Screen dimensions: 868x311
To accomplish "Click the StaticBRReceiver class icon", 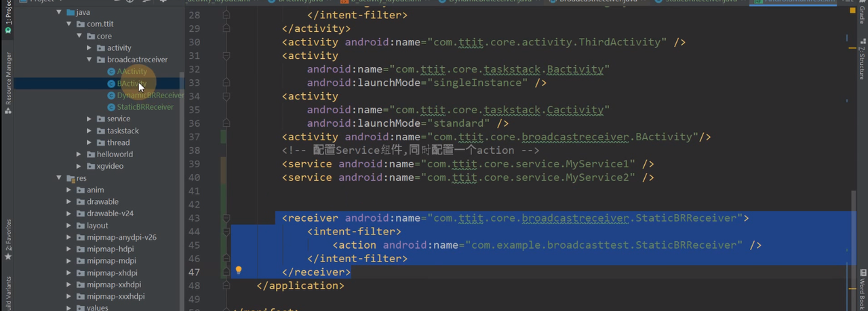I will [111, 107].
